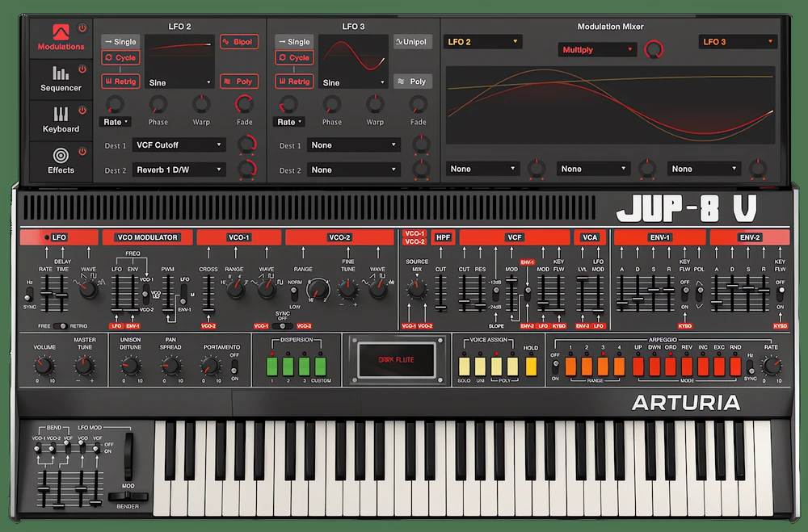Image resolution: width=808 pixels, height=532 pixels.
Task: Activate the yellow Hold button
Action: [x=531, y=367]
